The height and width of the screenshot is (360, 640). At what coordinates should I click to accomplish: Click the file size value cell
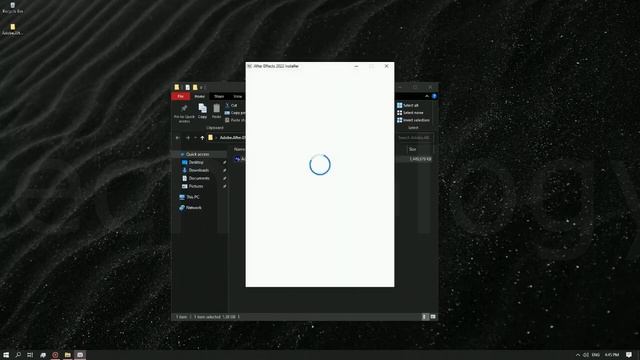coord(420,159)
